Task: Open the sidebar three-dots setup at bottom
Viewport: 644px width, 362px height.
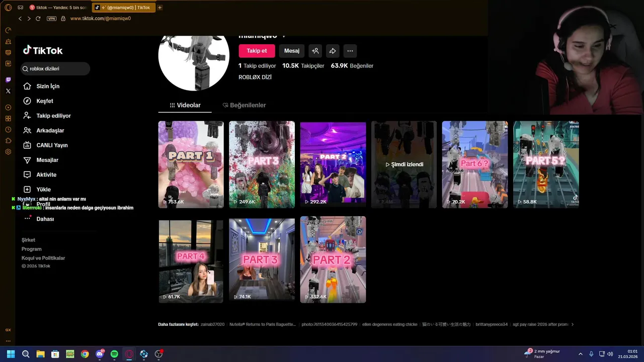Action: (8, 341)
